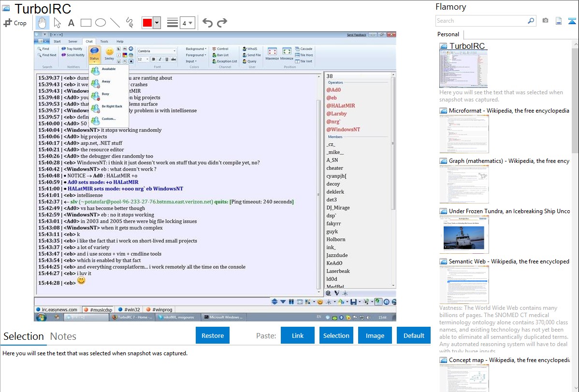Image resolution: width=579 pixels, height=392 pixels.
Task: Open the Concept map snapshot title
Action: coord(509,360)
